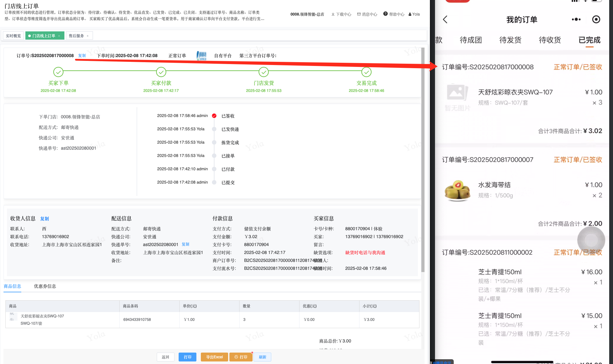
Task: Copy the tracking number ast202502080001
Action: coord(185,244)
